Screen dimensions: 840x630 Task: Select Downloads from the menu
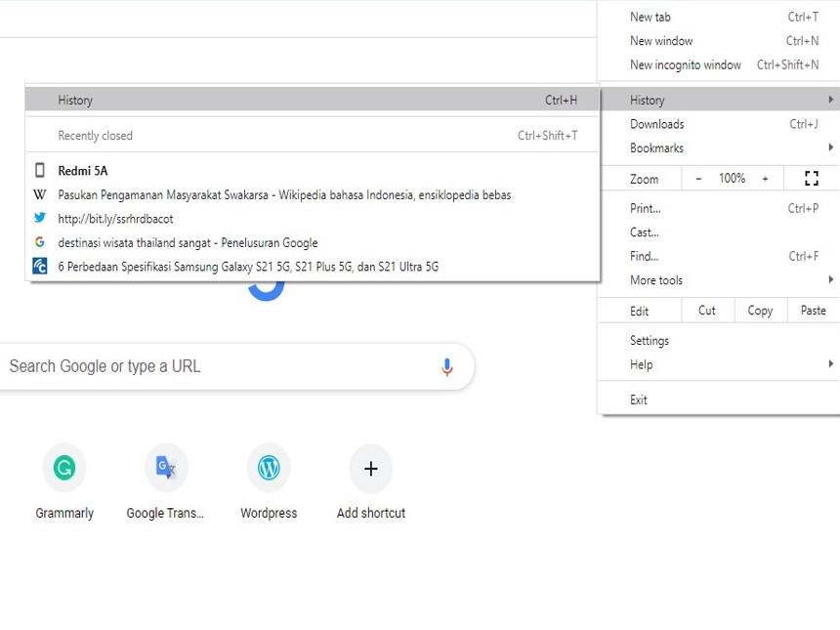(x=656, y=124)
